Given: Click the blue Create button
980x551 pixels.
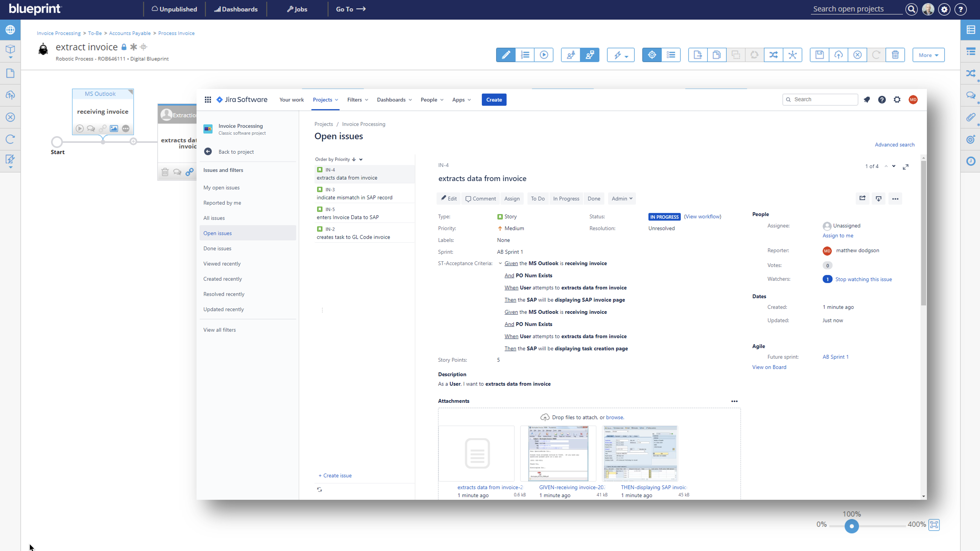Looking at the screenshot, I should (494, 100).
